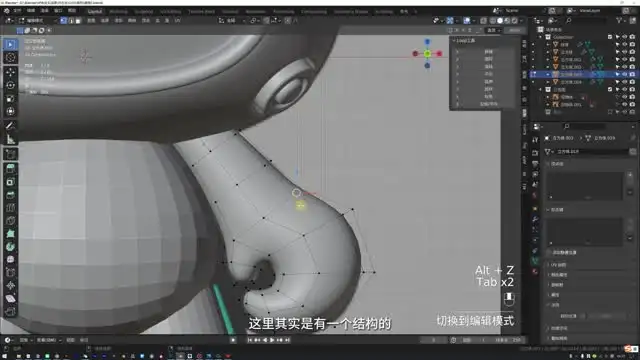Switch to the Layout workspace tab

[95, 11]
